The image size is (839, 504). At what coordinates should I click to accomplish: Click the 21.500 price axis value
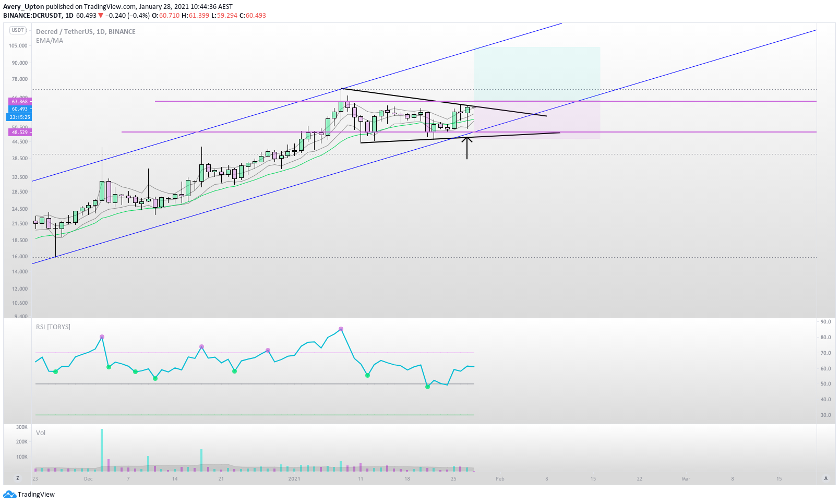(20, 224)
